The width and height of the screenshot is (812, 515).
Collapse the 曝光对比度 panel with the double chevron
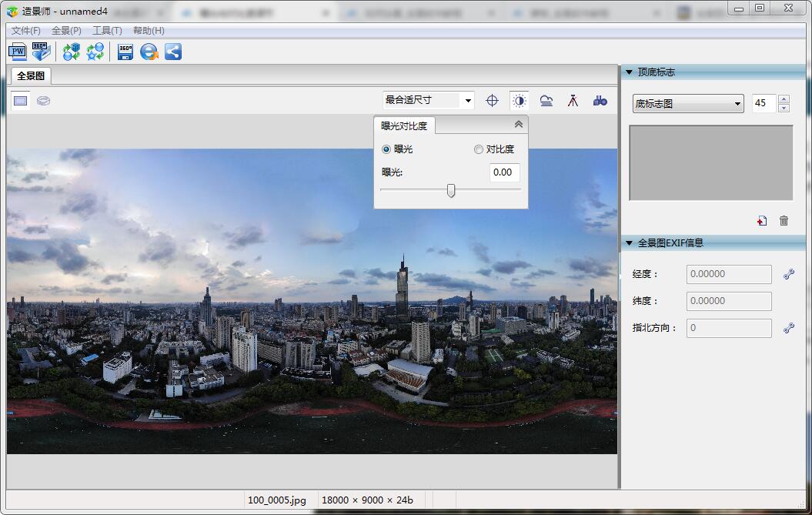(519, 125)
